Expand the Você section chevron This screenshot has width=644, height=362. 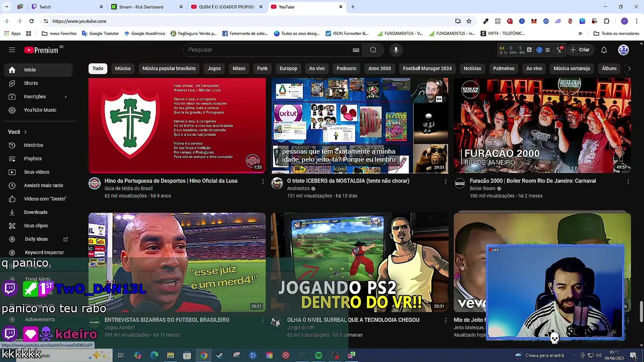(x=25, y=132)
